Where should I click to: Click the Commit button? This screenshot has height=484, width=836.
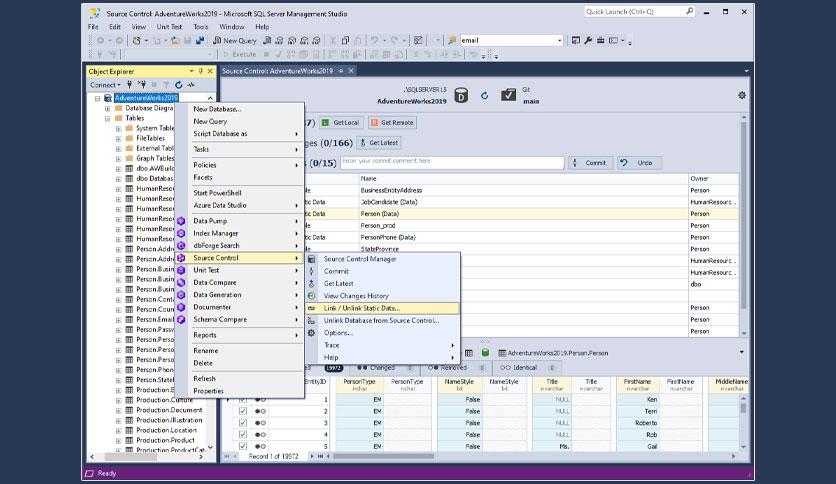[591, 163]
